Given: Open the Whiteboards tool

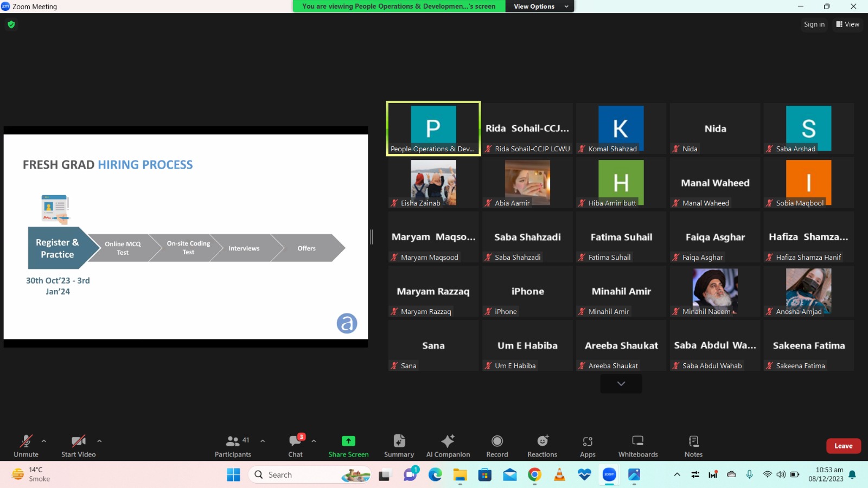Looking at the screenshot, I should [638, 446].
